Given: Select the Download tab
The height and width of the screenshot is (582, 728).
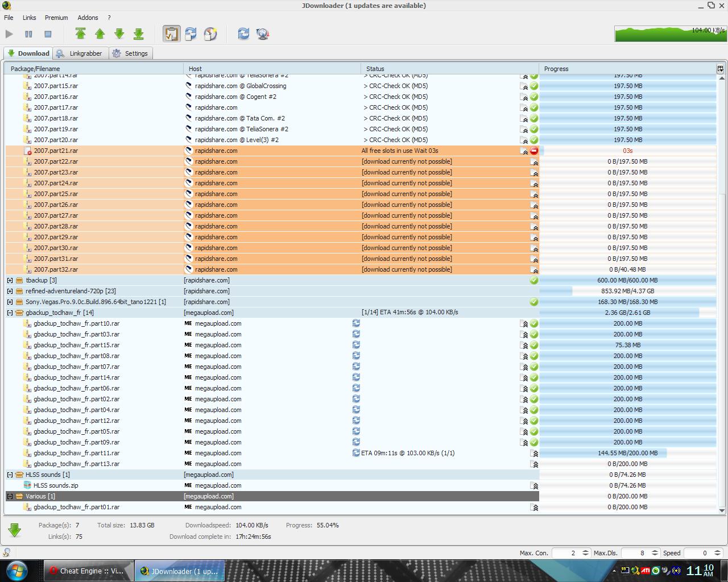Looking at the screenshot, I should pyautogui.click(x=28, y=53).
